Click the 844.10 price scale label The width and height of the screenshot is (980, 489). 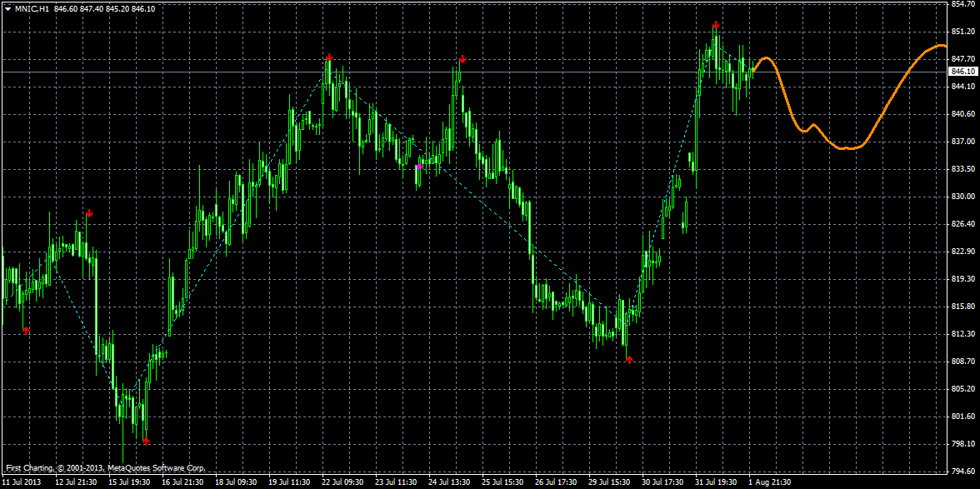coord(963,86)
